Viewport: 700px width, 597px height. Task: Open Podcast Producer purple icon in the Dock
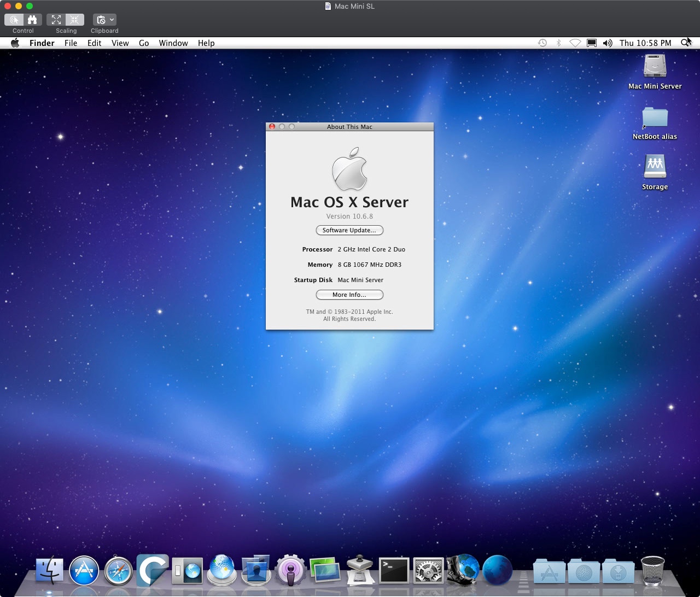pos(290,571)
